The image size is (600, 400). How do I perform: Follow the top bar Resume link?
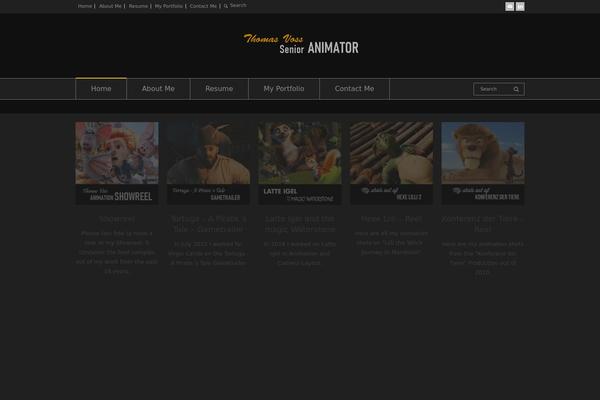138,6
